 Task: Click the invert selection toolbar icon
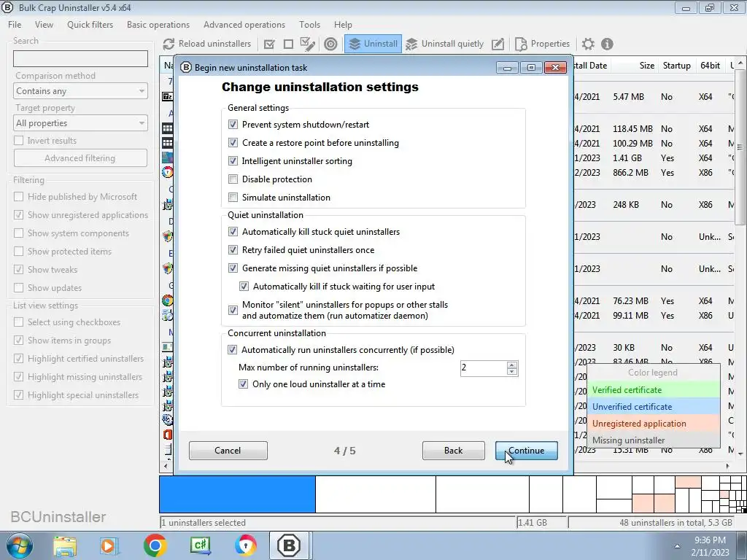pos(308,44)
